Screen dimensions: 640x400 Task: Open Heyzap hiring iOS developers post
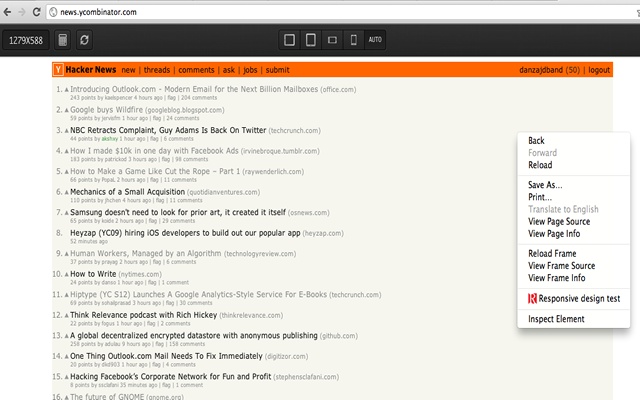pyautogui.click(x=185, y=233)
